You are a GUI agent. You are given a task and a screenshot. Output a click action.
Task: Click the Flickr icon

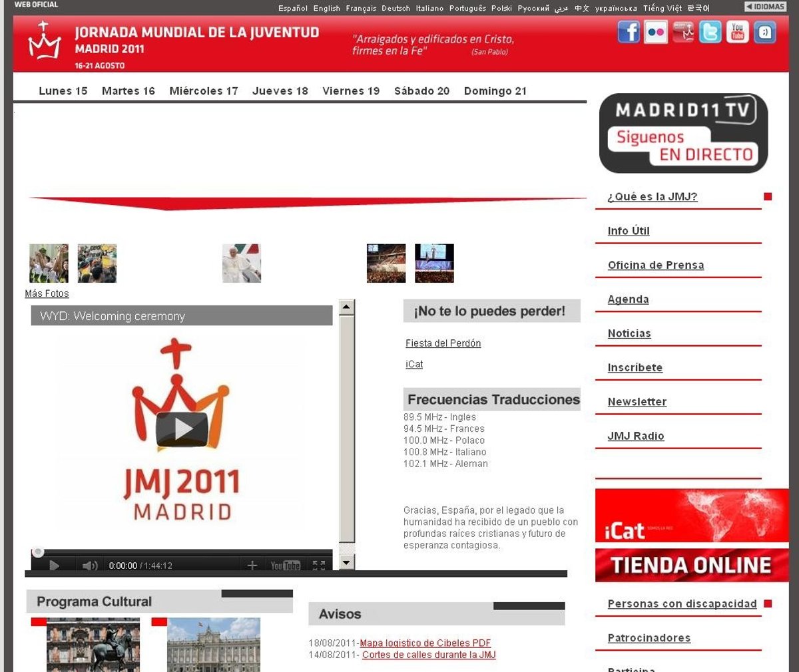tap(656, 32)
